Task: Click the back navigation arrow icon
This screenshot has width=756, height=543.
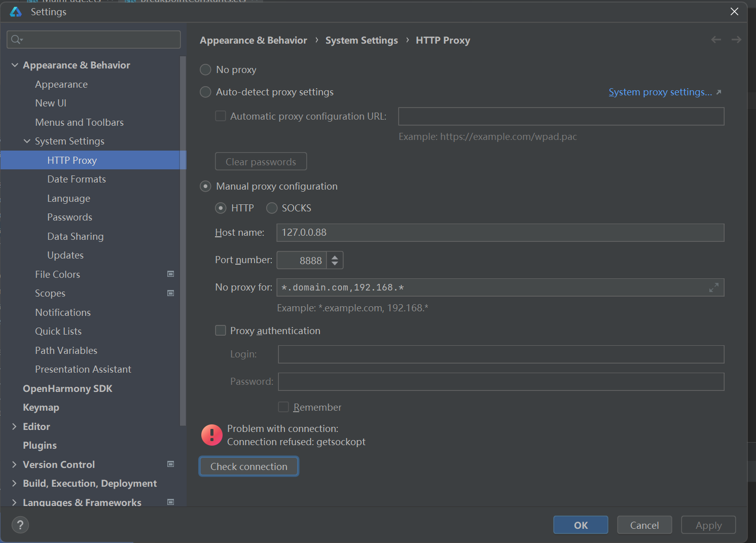Action: click(715, 40)
